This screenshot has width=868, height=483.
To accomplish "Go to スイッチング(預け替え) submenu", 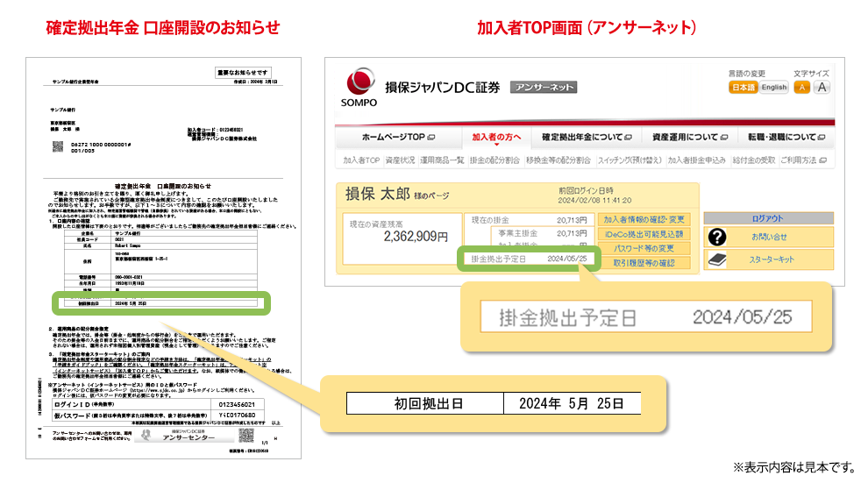I will coord(630,160).
